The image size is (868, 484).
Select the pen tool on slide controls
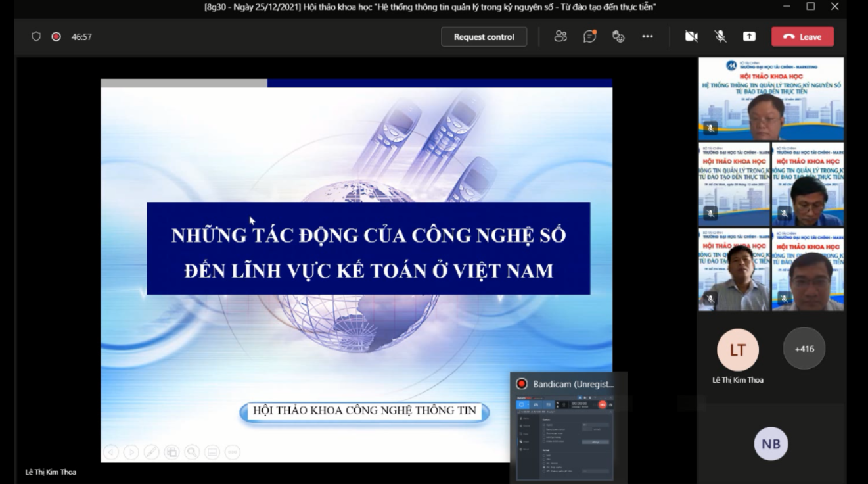point(151,452)
